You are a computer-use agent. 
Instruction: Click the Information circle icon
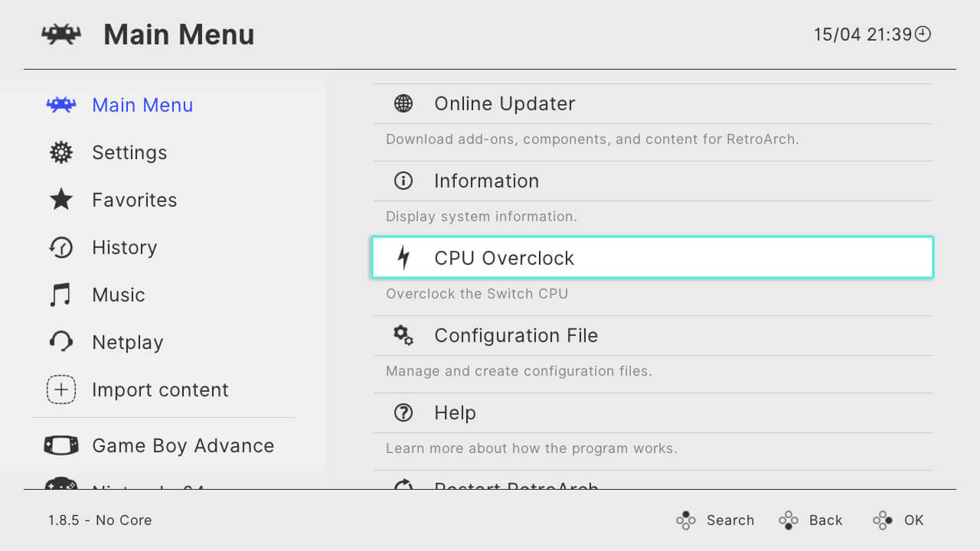pos(403,181)
